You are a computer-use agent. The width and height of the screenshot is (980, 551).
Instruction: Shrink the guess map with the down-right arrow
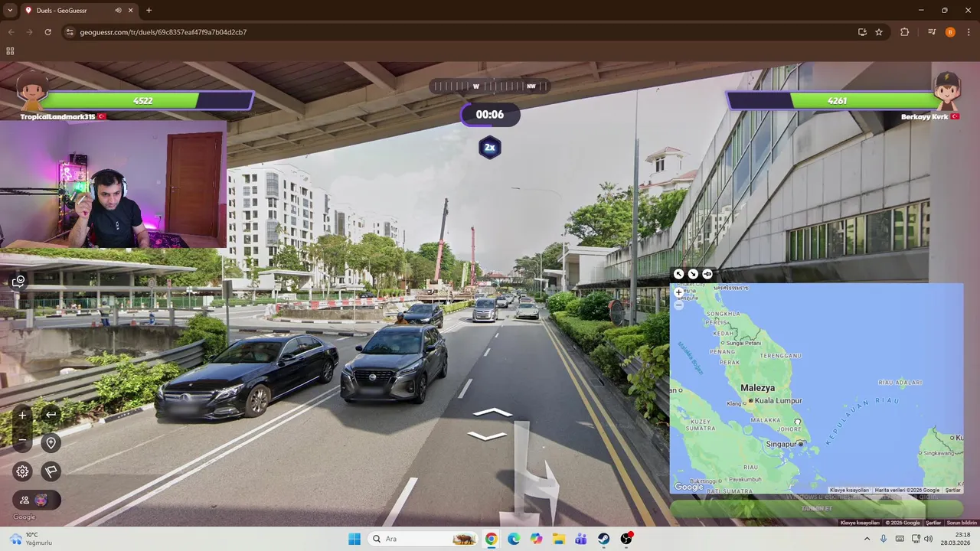pos(693,274)
